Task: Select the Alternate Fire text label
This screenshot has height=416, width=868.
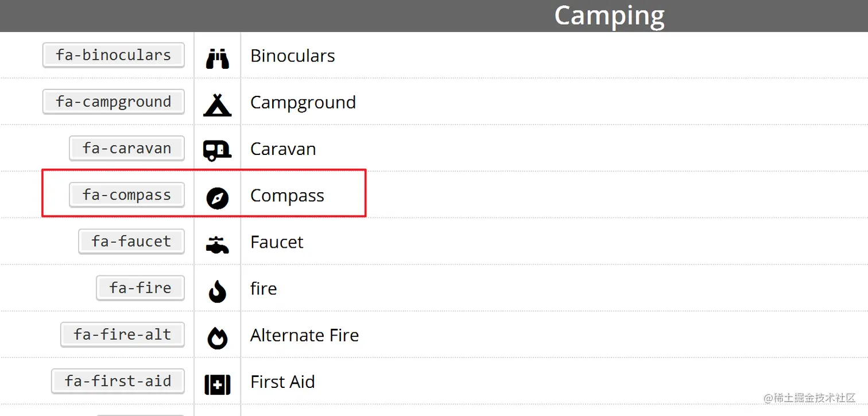Action: point(304,335)
